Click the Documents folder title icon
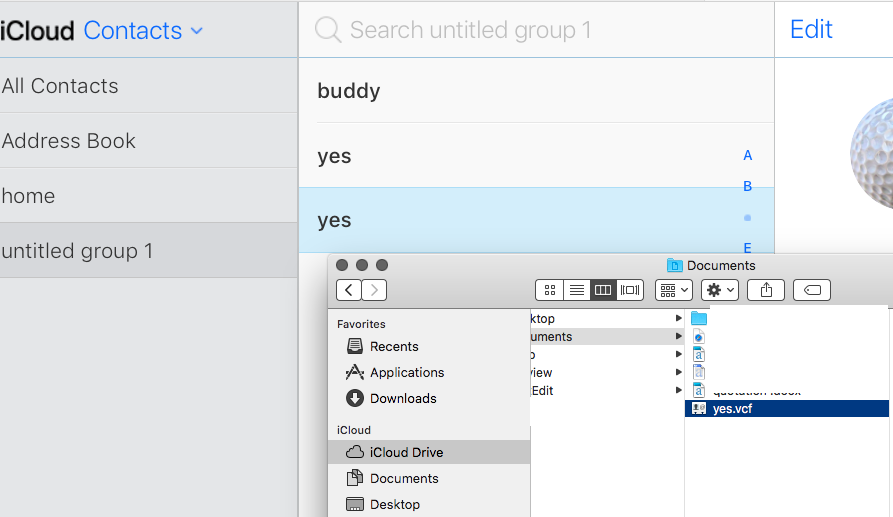This screenshot has width=893, height=517. [674, 265]
